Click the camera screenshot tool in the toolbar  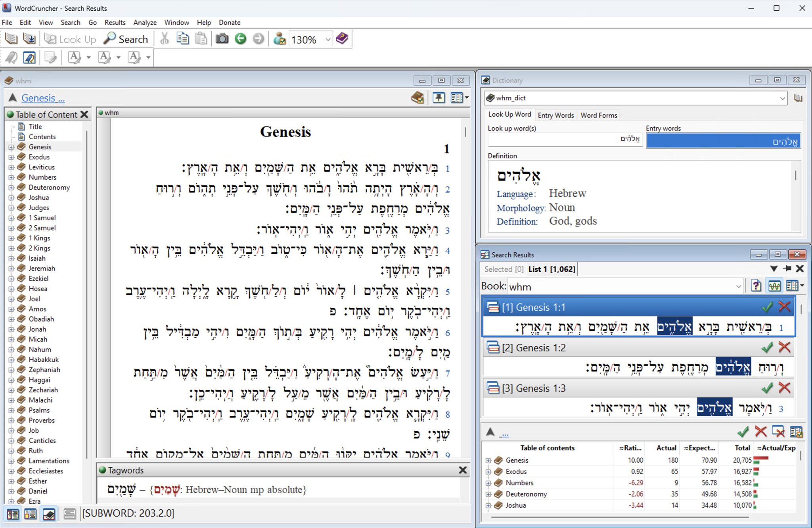[x=222, y=38]
